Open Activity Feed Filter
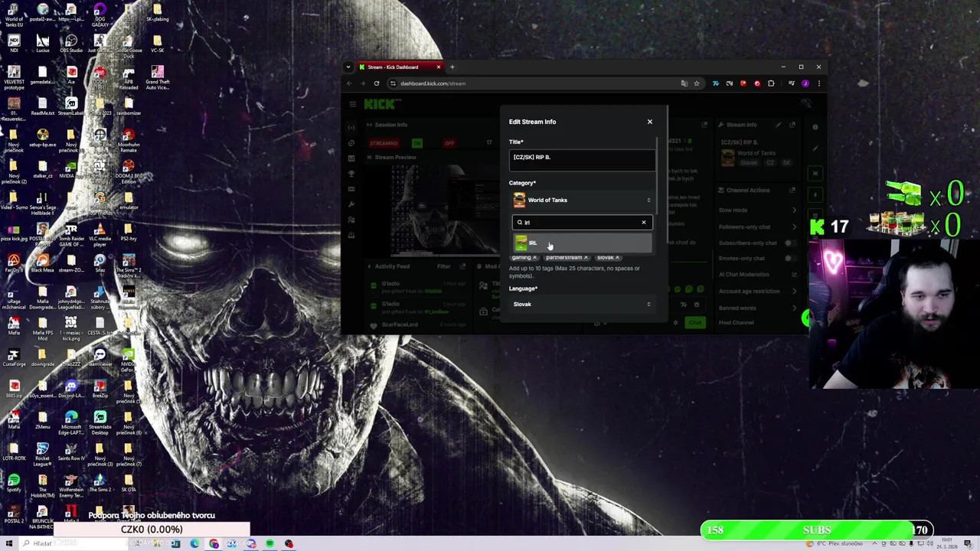980x551 pixels. pyautogui.click(x=444, y=266)
